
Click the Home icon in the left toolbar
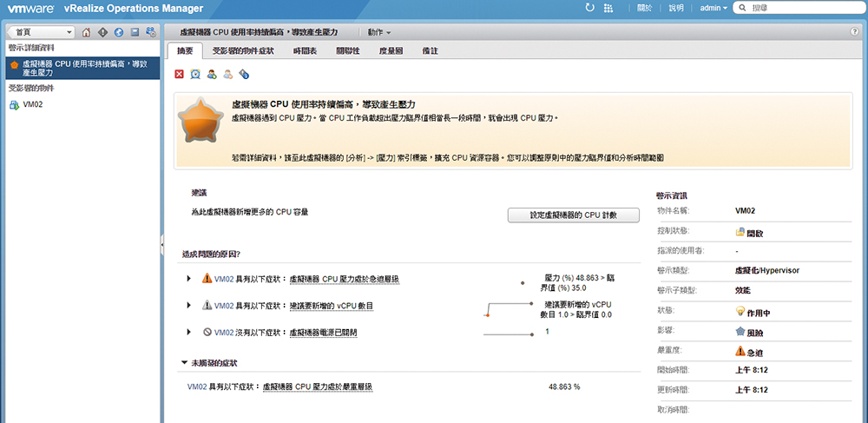(x=86, y=32)
